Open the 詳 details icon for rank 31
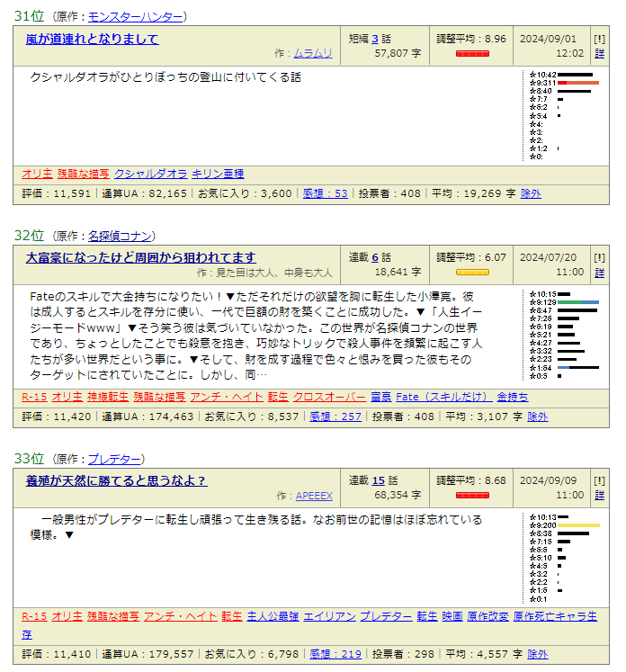 pos(599,54)
